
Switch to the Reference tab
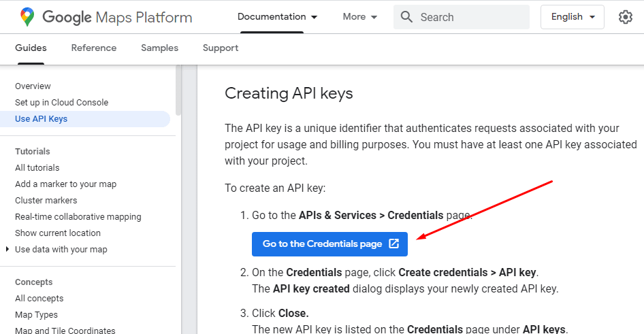click(94, 48)
